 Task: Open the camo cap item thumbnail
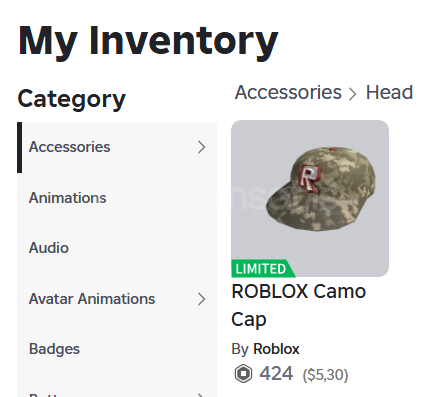[310, 198]
